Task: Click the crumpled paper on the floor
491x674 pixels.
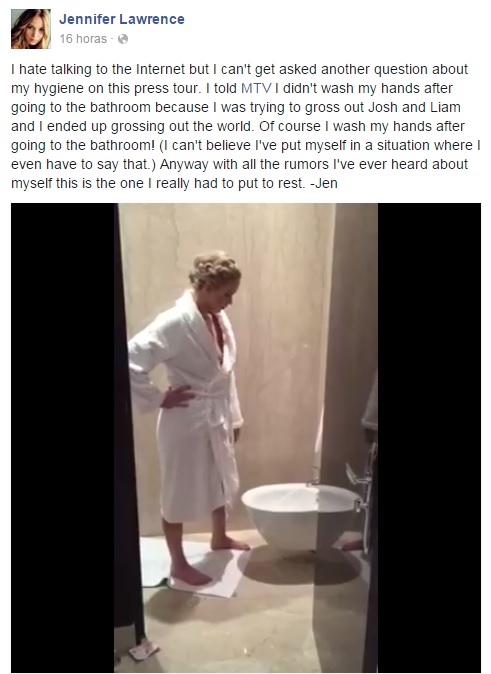Action: [x=144, y=649]
